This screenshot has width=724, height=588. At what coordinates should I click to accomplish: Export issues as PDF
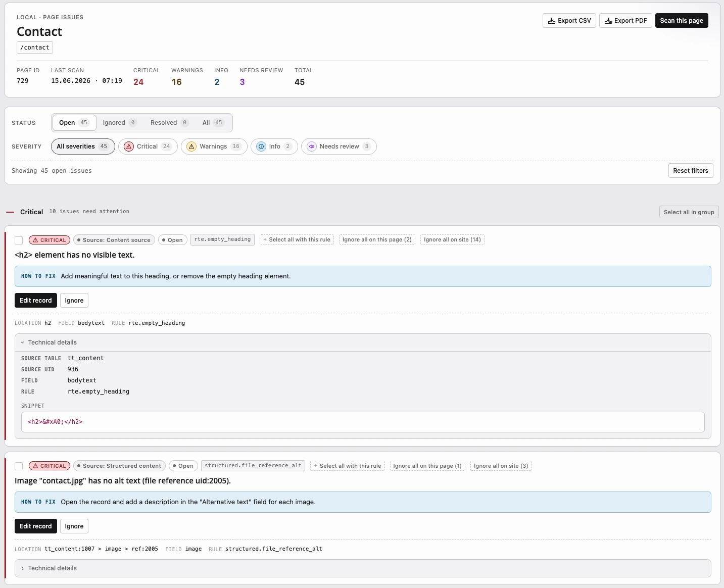[x=625, y=21]
